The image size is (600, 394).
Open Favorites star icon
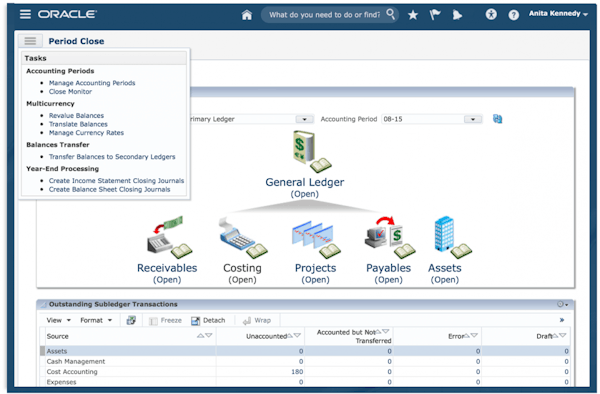pos(412,15)
